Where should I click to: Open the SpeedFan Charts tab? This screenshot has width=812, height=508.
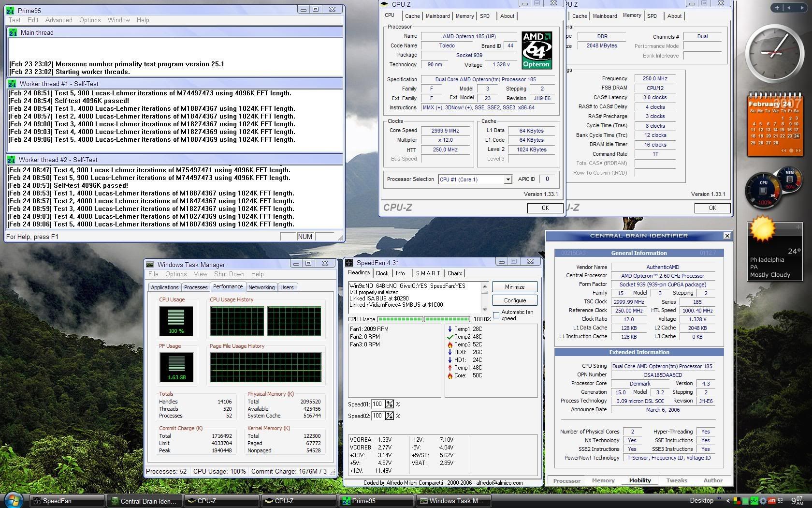tap(455, 273)
